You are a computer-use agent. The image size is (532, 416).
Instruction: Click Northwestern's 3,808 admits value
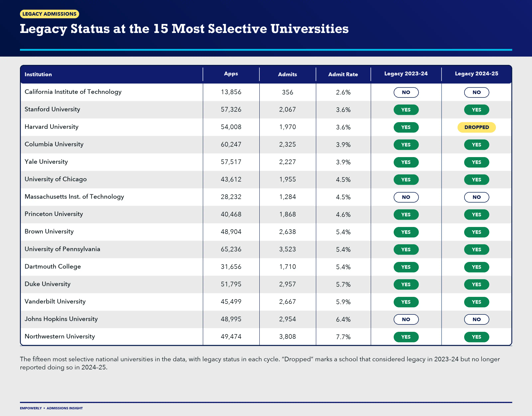tap(288, 337)
